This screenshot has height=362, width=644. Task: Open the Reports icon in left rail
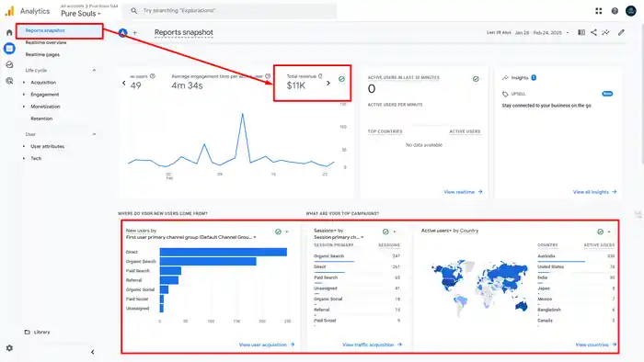point(9,49)
